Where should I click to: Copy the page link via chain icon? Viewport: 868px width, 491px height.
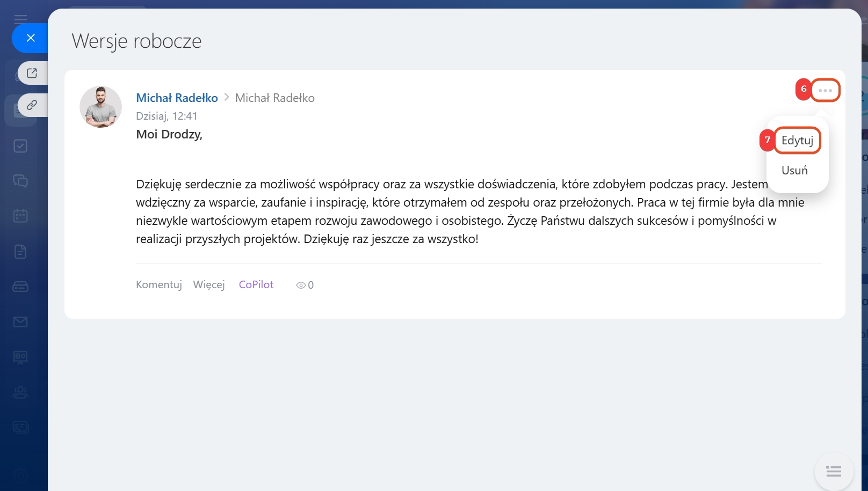32,105
